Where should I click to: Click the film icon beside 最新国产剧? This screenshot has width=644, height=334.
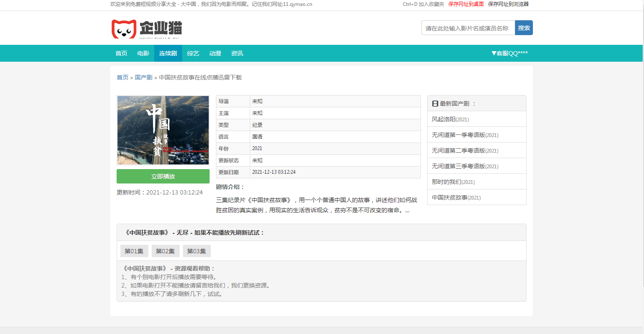coord(435,104)
